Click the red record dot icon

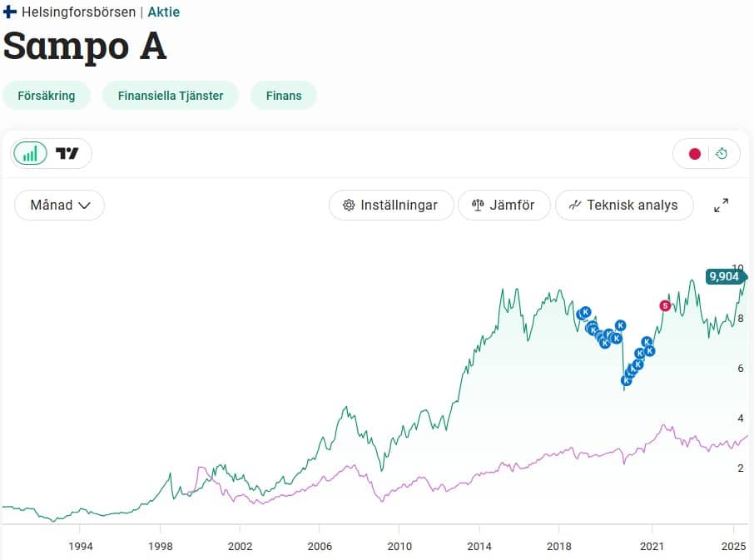(x=694, y=154)
